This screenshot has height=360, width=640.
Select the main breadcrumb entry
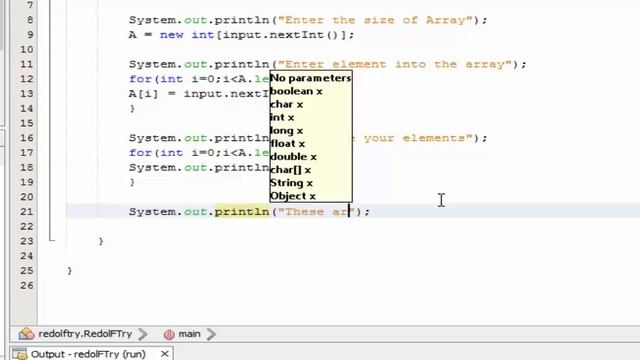coord(189,334)
